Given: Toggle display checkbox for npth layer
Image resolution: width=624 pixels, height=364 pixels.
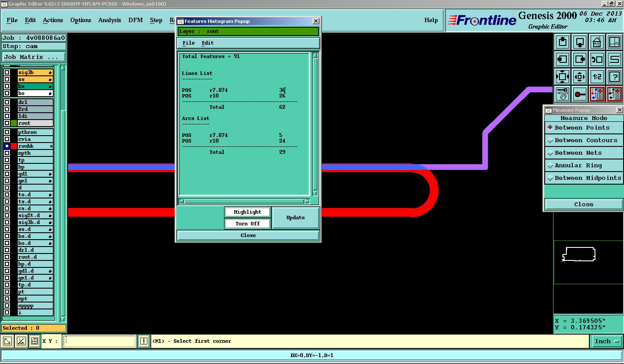Looking at the screenshot, I should click(x=7, y=153).
